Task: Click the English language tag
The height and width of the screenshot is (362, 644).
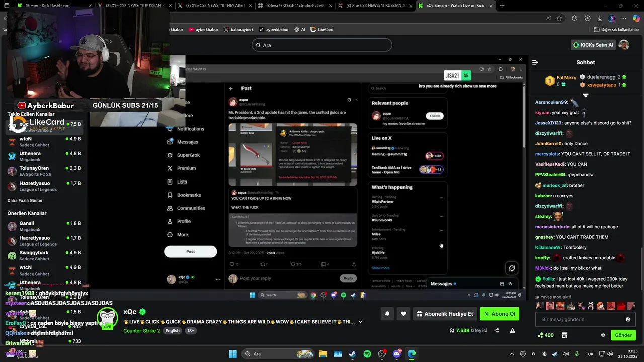Action: coord(173,331)
